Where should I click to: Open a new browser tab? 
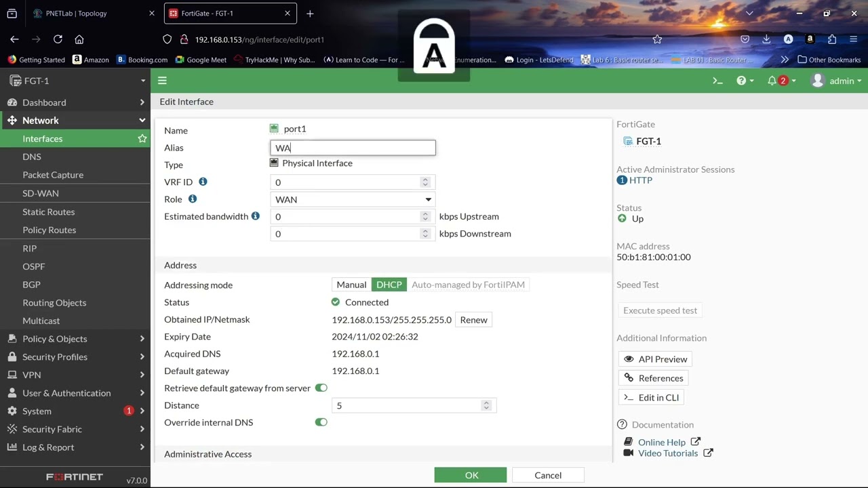[310, 13]
